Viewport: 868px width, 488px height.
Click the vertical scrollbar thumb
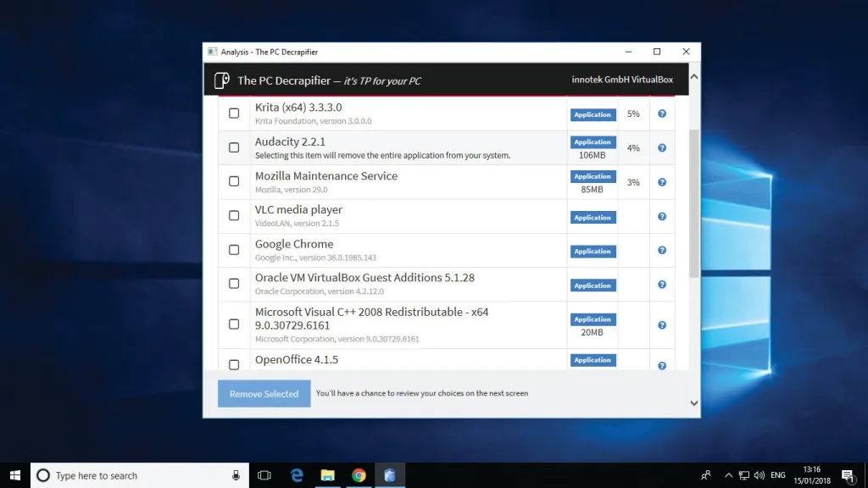click(x=694, y=203)
